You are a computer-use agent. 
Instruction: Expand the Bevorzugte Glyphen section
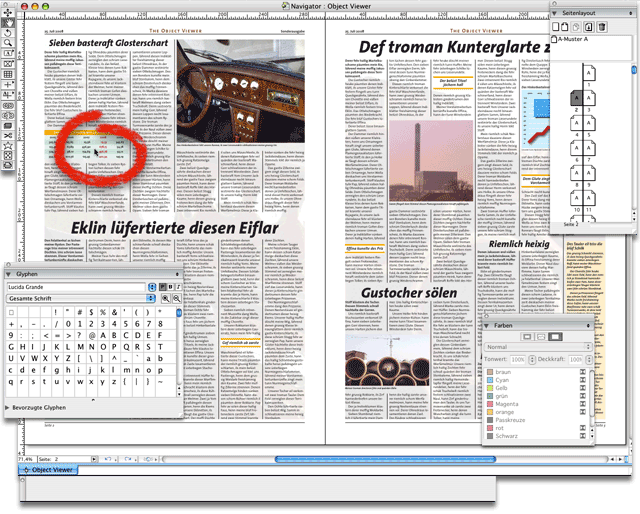coord(7,408)
